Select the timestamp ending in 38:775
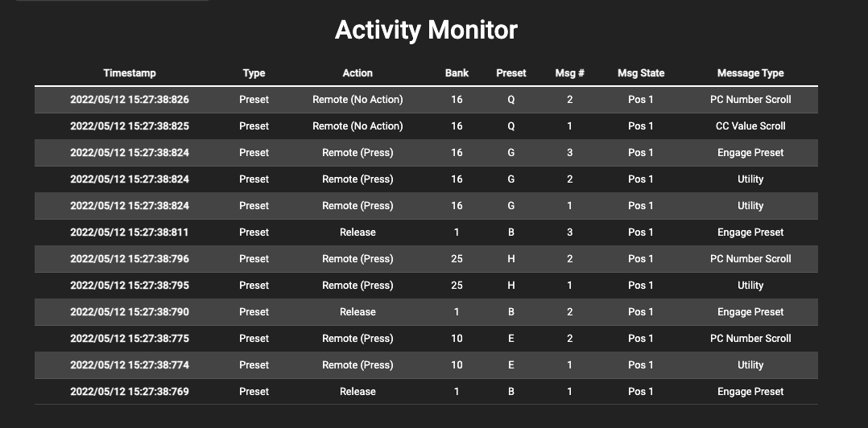868x428 pixels. tap(130, 339)
